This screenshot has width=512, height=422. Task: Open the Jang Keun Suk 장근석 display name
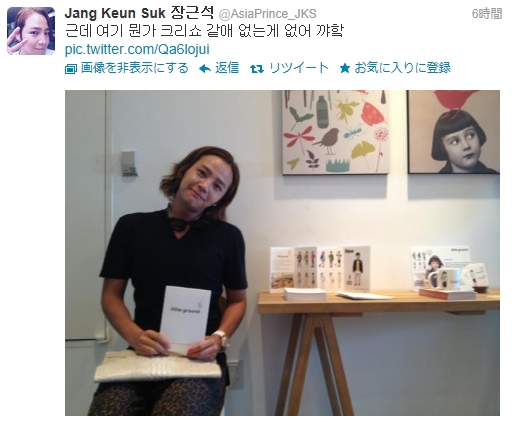[x=139, y=13]
